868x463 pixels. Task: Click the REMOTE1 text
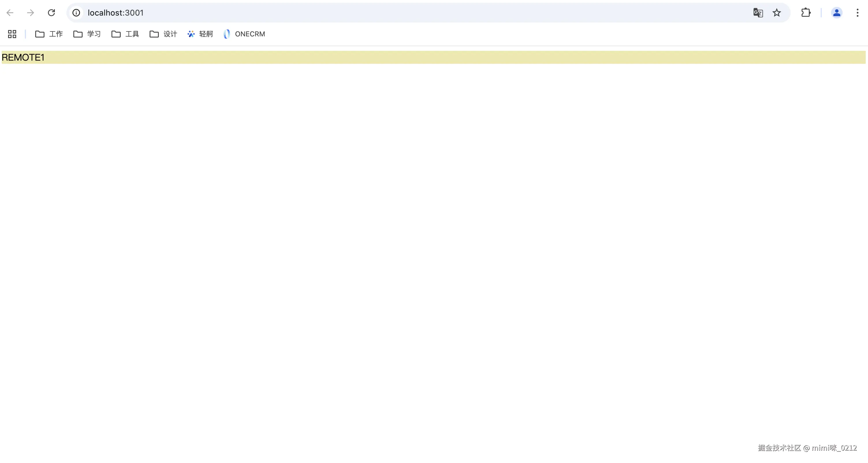pos(23,57)
